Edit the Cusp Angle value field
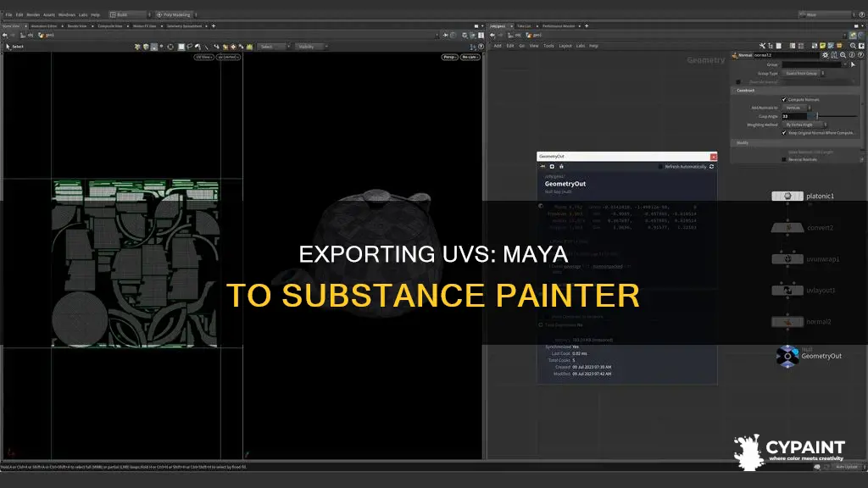Image resolution: width=868 pixels, height=488 pixels. [796, 116]
